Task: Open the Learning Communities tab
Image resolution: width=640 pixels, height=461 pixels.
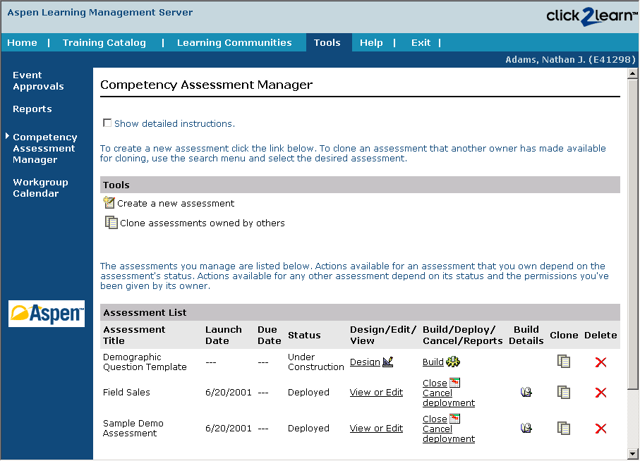Action: pyautogui.click(x=234, y=42)
